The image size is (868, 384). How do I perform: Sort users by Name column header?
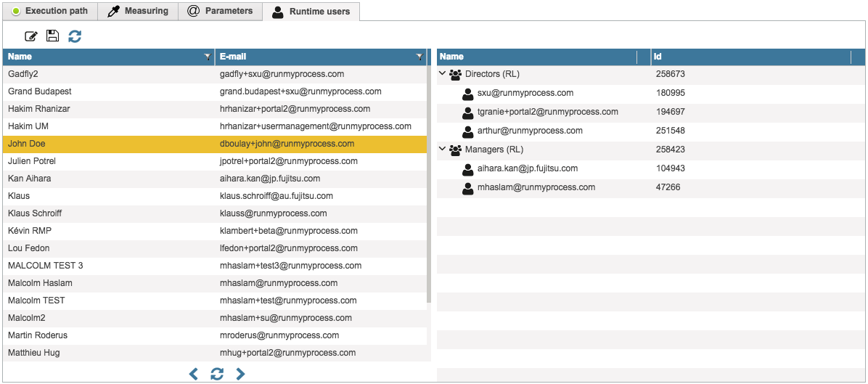109,57
